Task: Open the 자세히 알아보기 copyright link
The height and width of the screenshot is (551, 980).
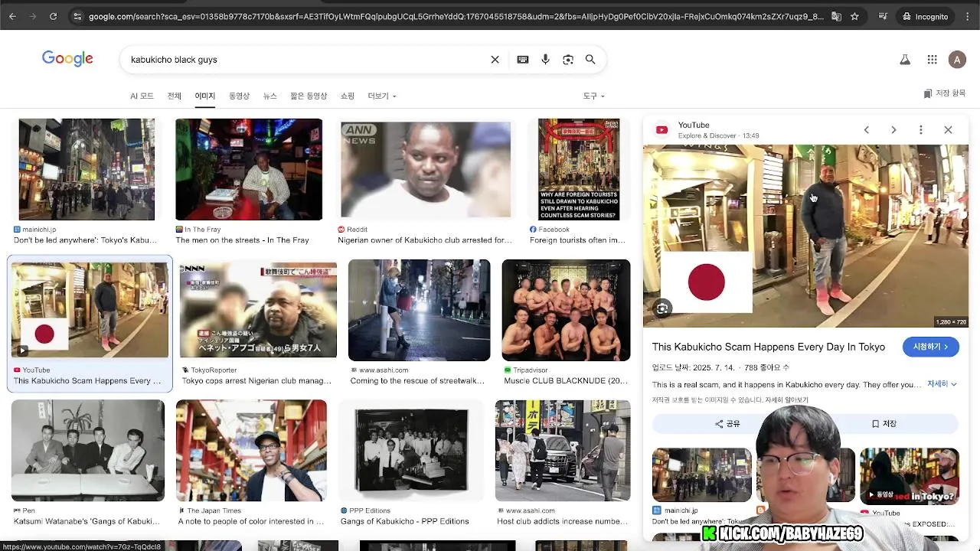Action: pos(789,400)
